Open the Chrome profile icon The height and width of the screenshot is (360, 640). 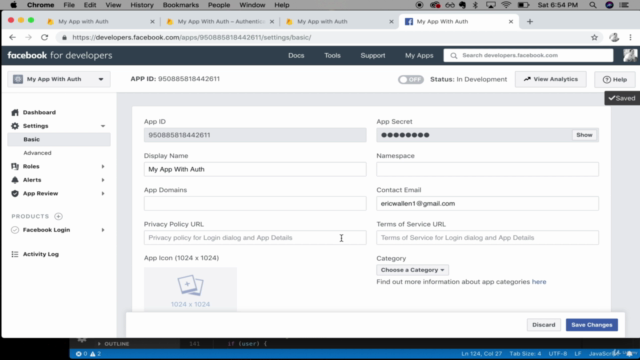click(x=614, y=37)
